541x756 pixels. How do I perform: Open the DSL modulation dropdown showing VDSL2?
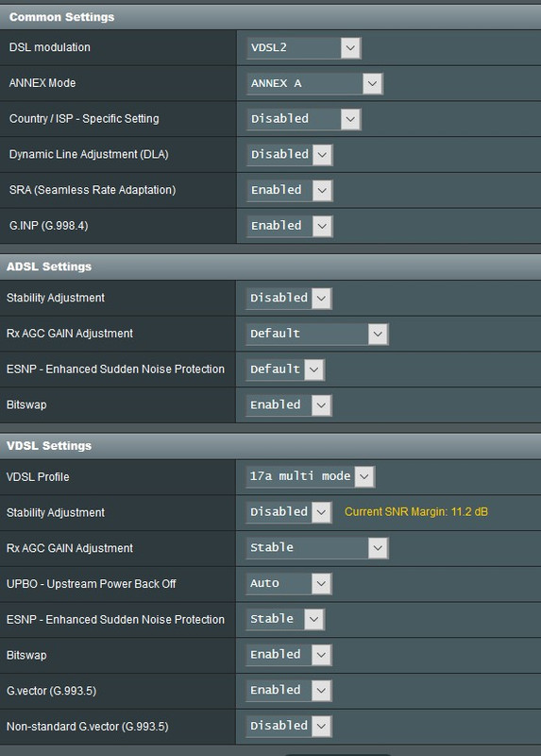point(303,48)
